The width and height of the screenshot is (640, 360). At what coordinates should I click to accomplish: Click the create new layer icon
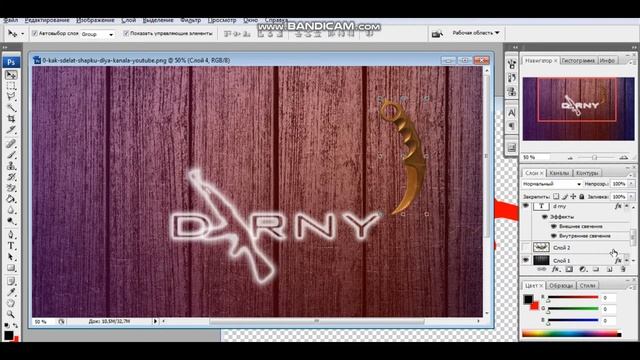[609, 269]
